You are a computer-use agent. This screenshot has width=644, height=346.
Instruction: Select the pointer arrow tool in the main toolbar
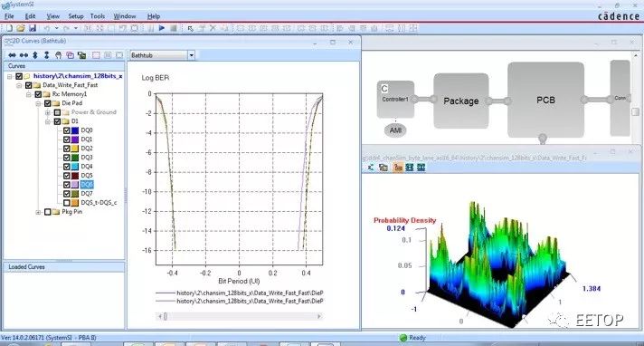pyautogui.click(x=190, y=28)
